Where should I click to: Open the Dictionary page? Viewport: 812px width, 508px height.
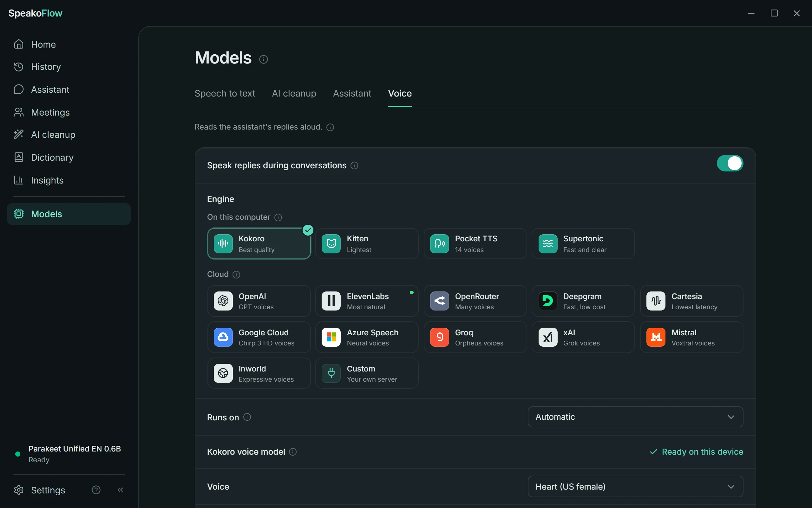coord(69,157)
